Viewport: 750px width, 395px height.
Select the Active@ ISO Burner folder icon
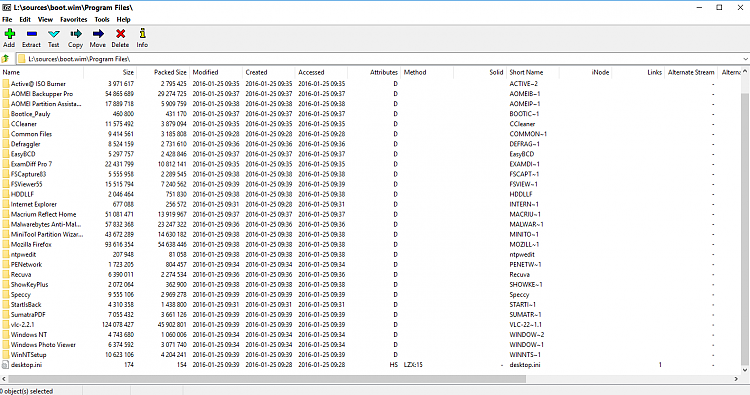pos(6,84)
